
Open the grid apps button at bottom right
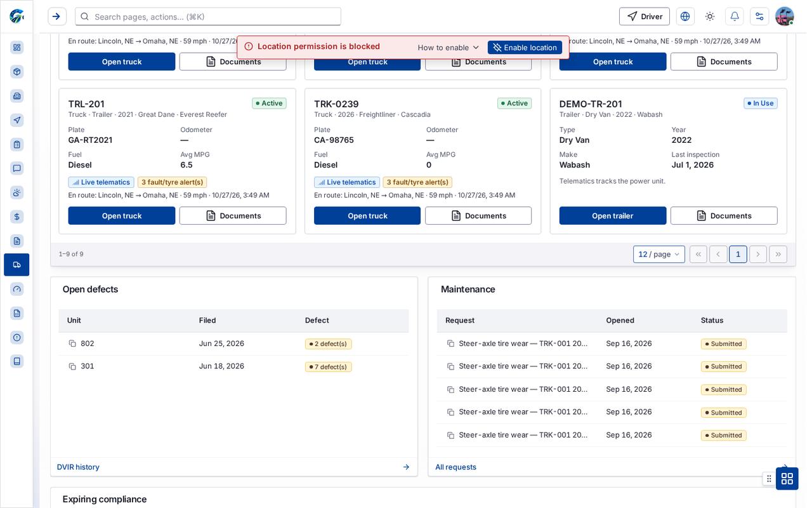(787, 478)
